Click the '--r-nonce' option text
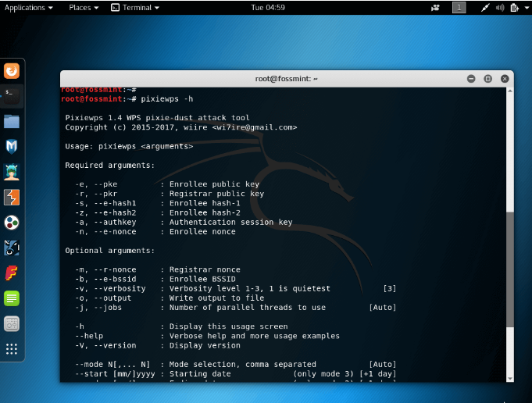The width and height of the screenshot is (532, 403). [x=115, y=269]
